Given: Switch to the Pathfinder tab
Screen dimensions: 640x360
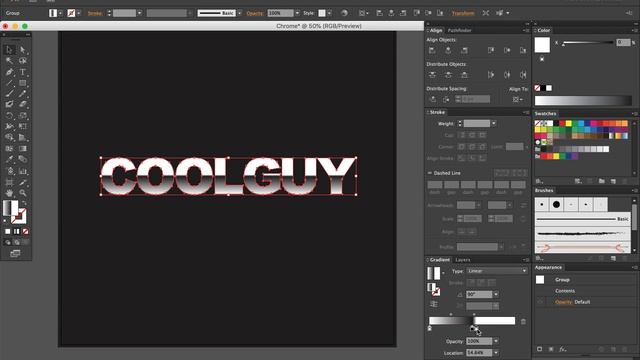Looking at the screenshot, I should (460, 30).
